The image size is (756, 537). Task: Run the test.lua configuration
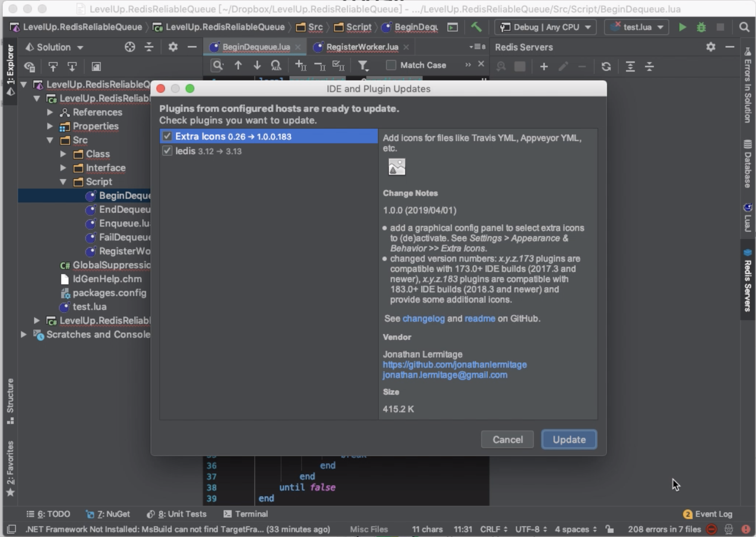point(682,27)
